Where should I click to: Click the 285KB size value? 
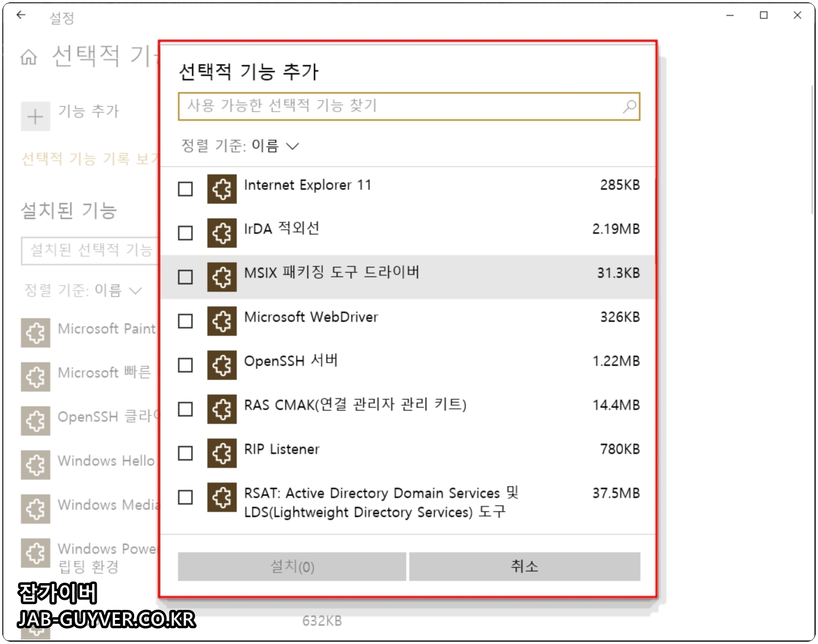click(x=620, y=185)
